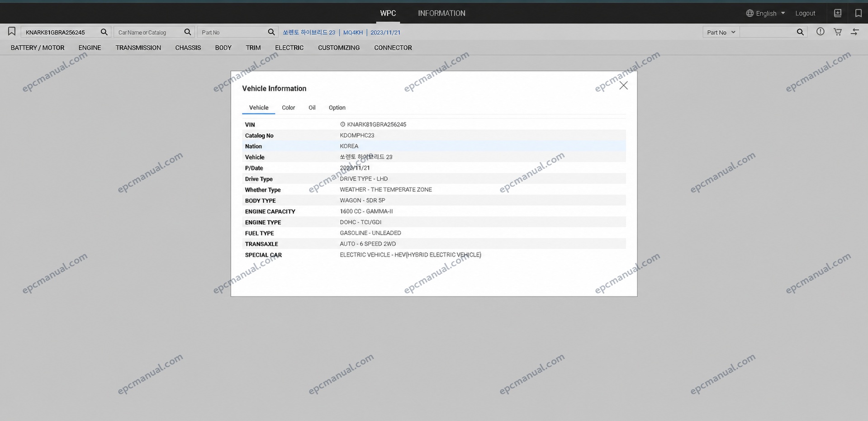Click the compare arrows icon
Image resolution: width=868 pixels, height=421 pixels.
[855, 32]
